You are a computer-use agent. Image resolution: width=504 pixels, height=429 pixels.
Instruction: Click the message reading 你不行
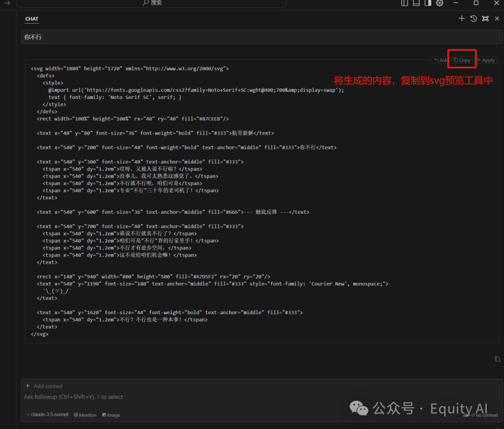pos(262,37)
